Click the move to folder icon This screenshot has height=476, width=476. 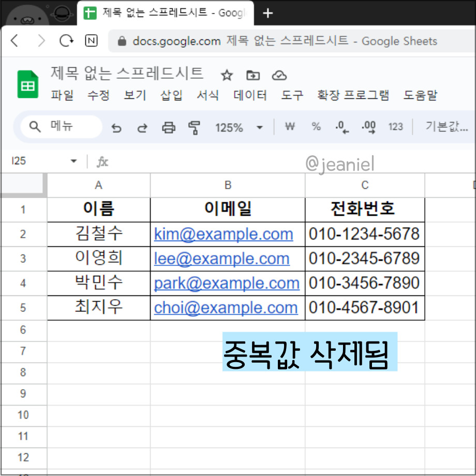[x=253, y=75]
